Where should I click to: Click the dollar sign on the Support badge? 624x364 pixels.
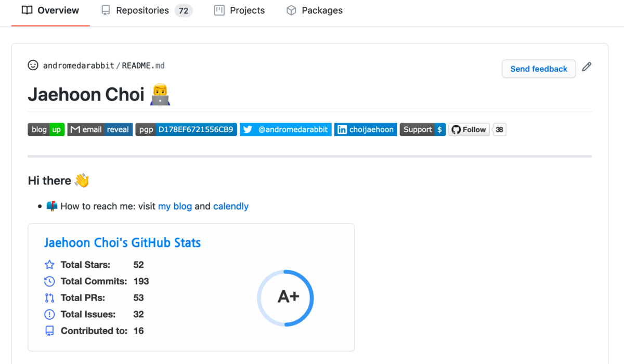439,129
